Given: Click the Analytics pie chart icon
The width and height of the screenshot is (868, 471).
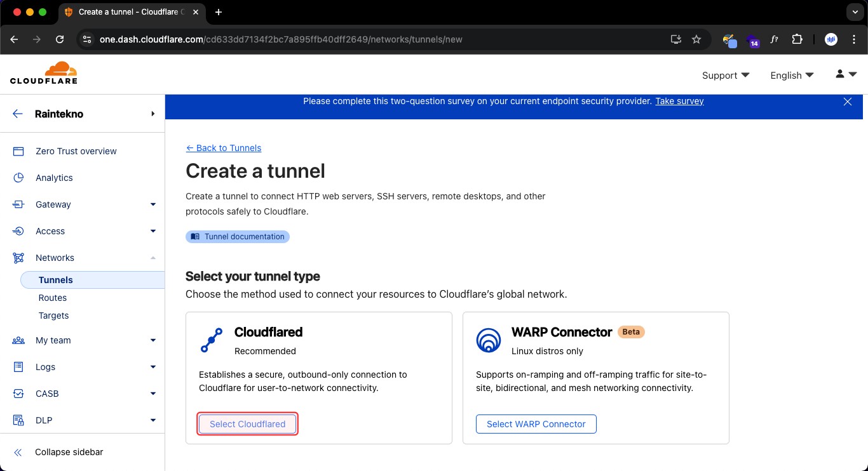Looking at the screenshot, I should [x=18, y=178].
